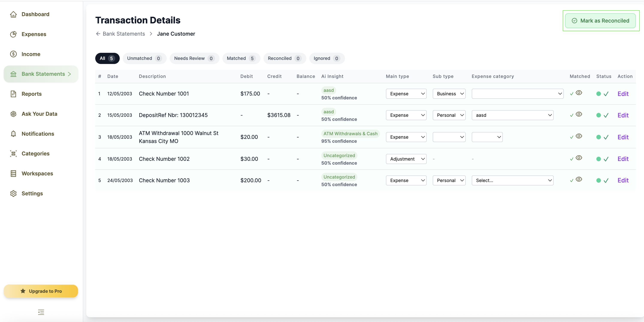The height and width of the screenshot is (322, 644).
Task: Toggle eye icon for Check Number 1003
Action: pyautogui.click(x=579, y=179)
